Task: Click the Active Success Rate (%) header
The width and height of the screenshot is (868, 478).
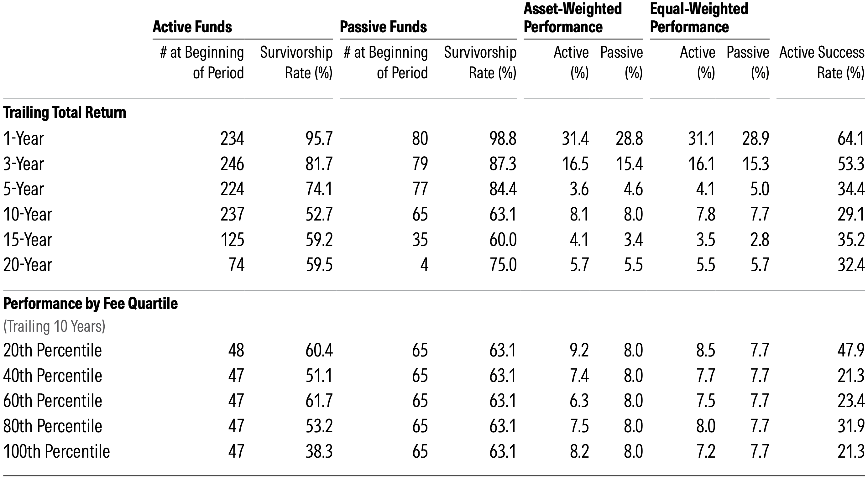Action: point(822,63)
